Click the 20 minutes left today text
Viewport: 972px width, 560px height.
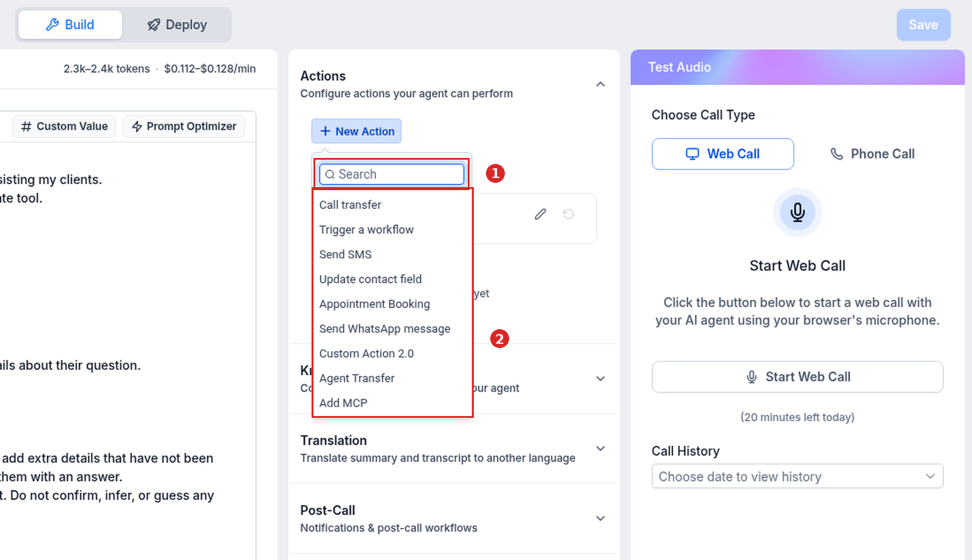tap(797, 417)
